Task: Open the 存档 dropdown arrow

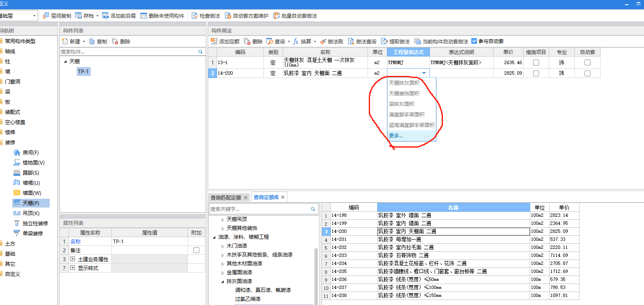Action: pyautogui.click(x=97, y=16)
